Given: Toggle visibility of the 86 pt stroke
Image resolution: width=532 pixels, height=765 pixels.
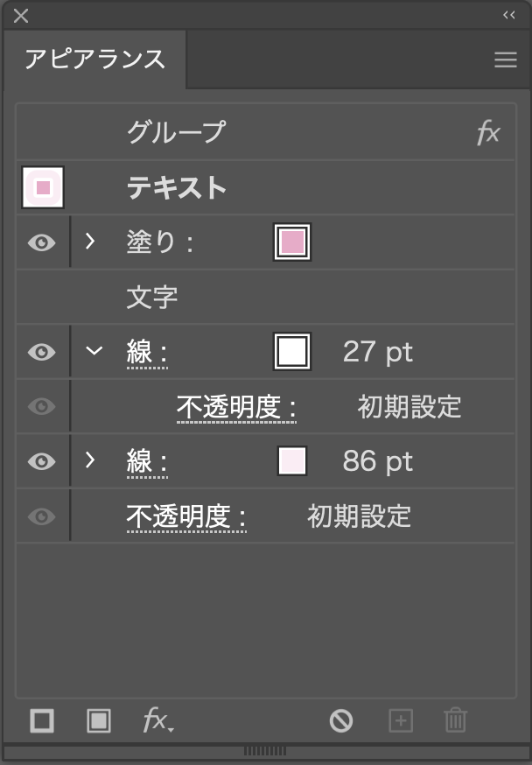Looking at the screenshot, I should 41,461.
